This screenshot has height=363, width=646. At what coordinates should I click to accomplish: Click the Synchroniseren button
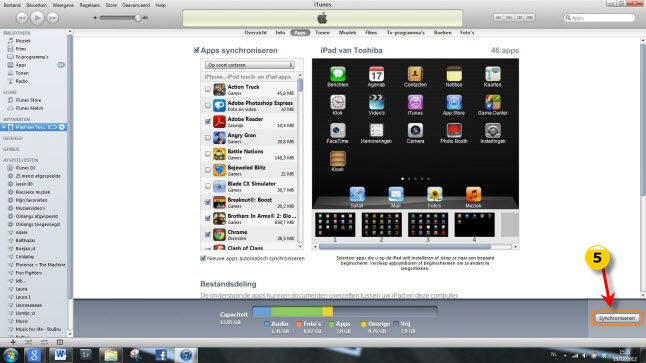tap(617, 318)
